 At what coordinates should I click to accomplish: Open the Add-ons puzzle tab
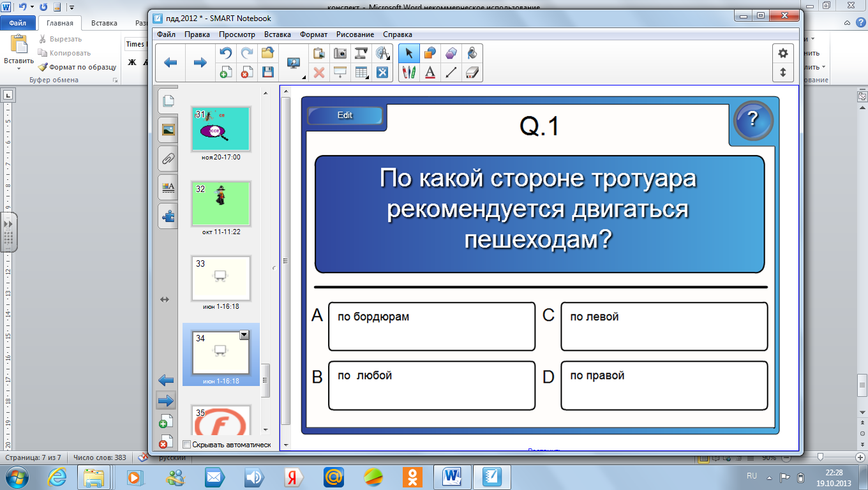[x=168, y=216]
